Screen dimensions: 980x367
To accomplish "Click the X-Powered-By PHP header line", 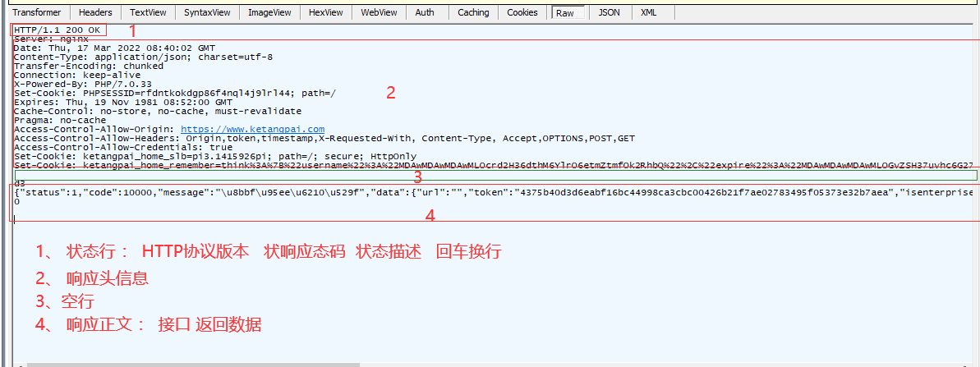I will pyautogui.click(x=82, y=84).
